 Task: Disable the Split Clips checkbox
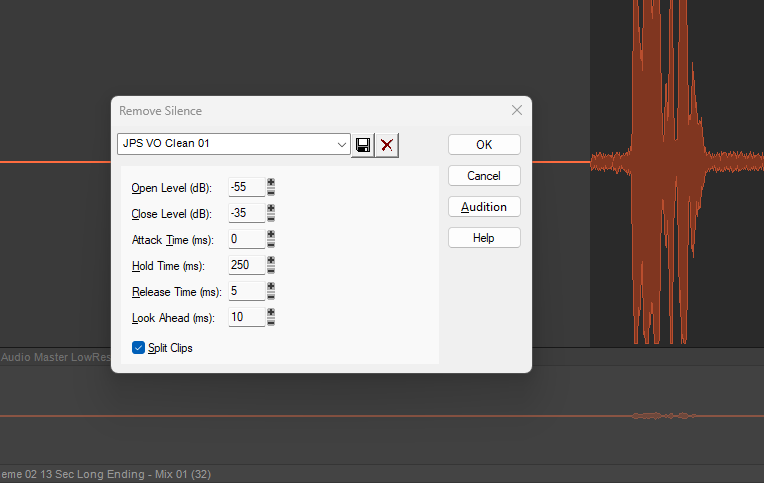pos(138,348)
